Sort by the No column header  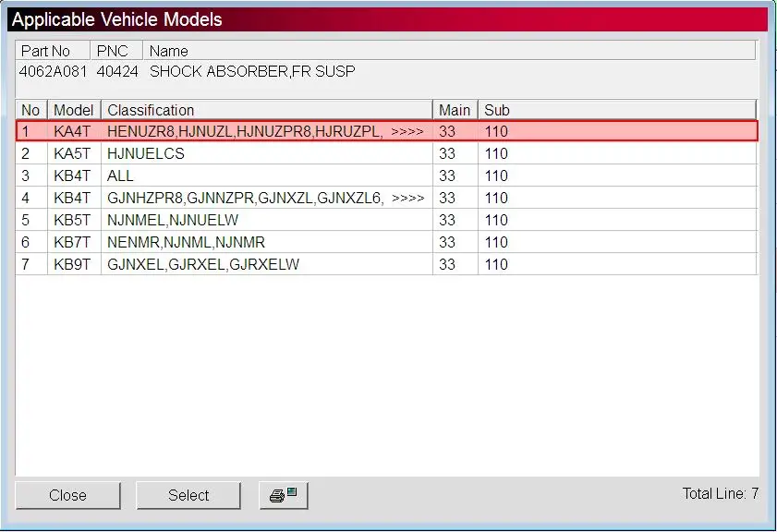coord(31,110)
